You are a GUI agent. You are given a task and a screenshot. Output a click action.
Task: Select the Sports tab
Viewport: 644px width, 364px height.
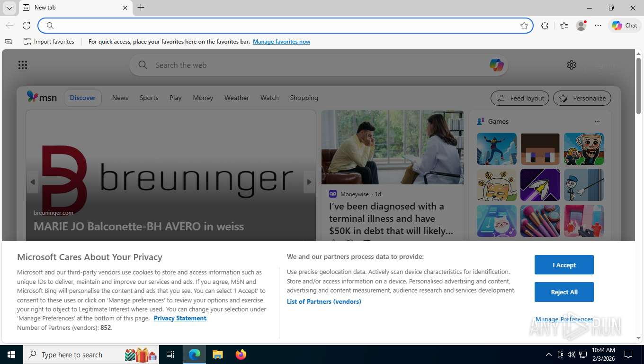pyautogui.click(x=149, y=98)
